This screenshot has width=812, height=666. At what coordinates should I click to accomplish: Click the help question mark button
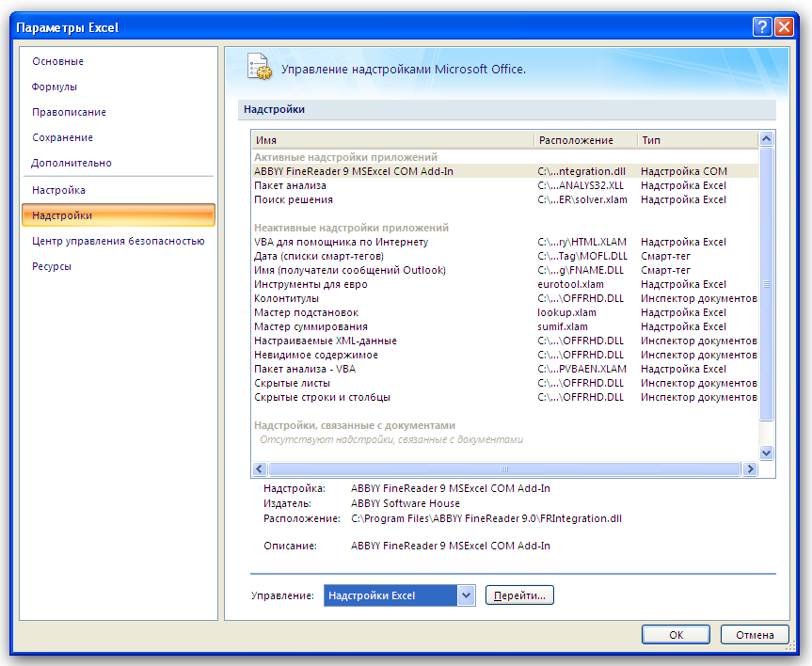click(x=762, y=27)
